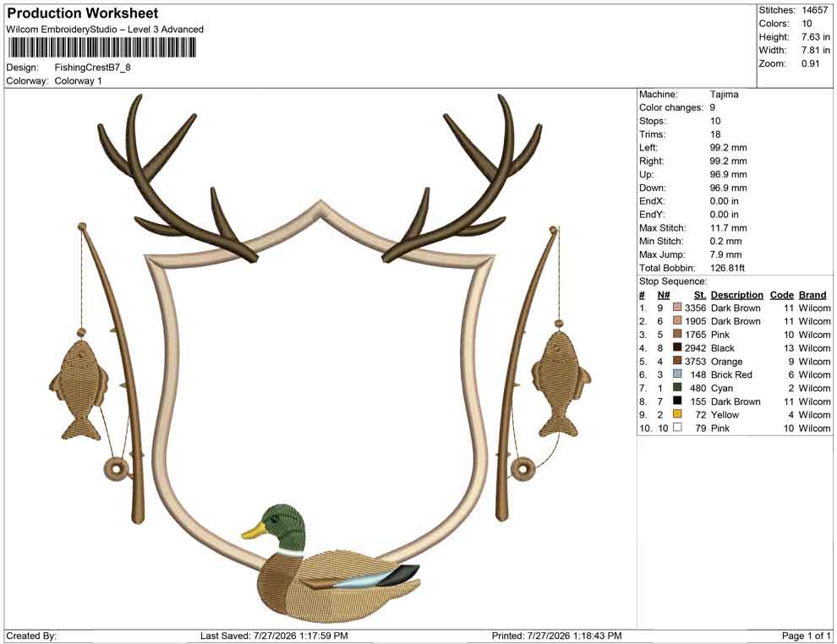Click the "St." column header
Image resolution: width=837 pixels, height=644 pixels.
tap(700, 294)
